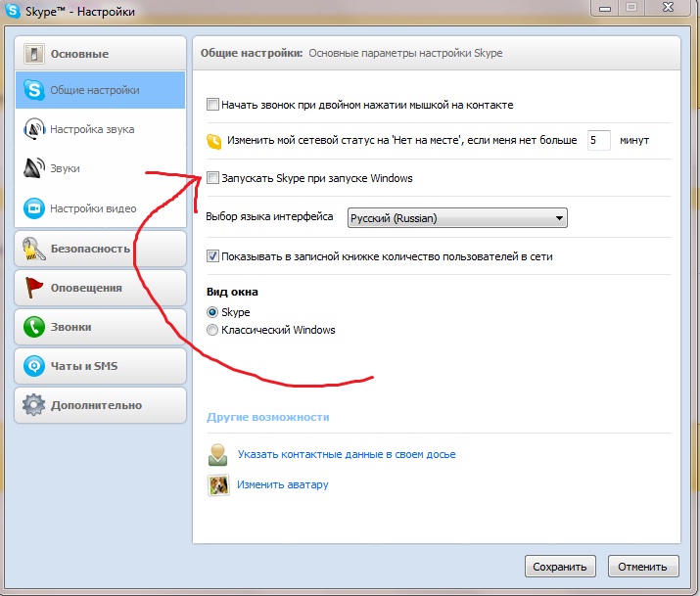This screenshot has width=700, height=596.
Task: Select Общие настройки in sidebar
Action: [101, 90]
